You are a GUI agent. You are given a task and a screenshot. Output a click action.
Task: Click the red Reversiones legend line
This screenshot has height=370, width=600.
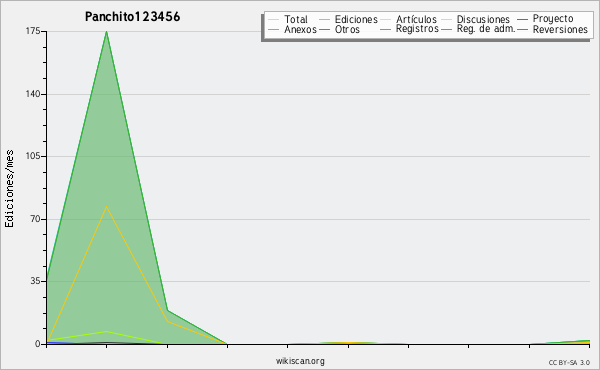523,29
